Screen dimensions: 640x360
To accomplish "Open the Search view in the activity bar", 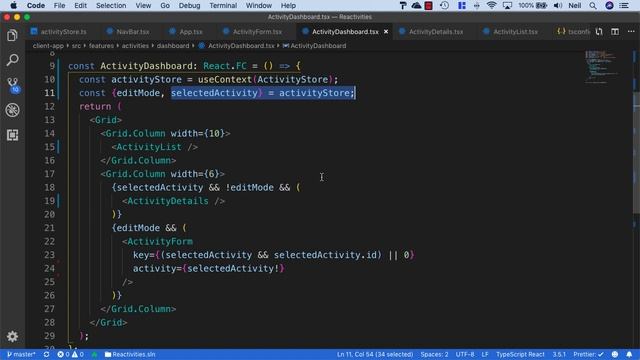I will pos(12,60).
